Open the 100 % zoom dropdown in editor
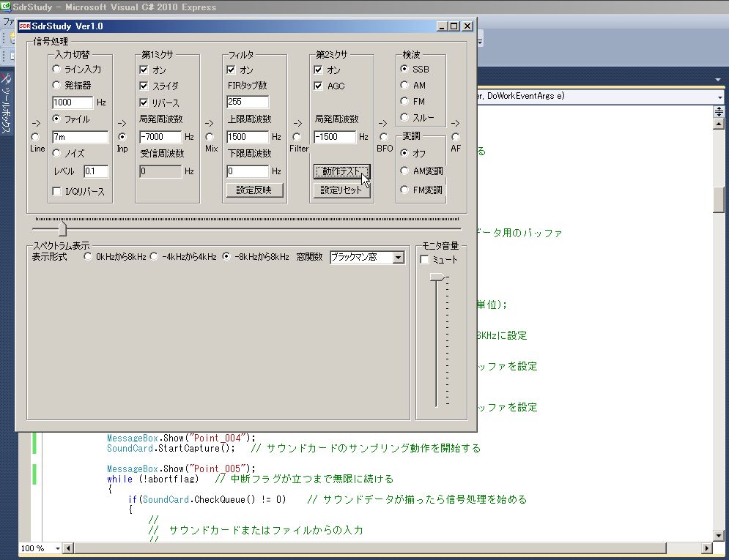Viewport: 729px width, 560px height. click(x=58, y=548)
